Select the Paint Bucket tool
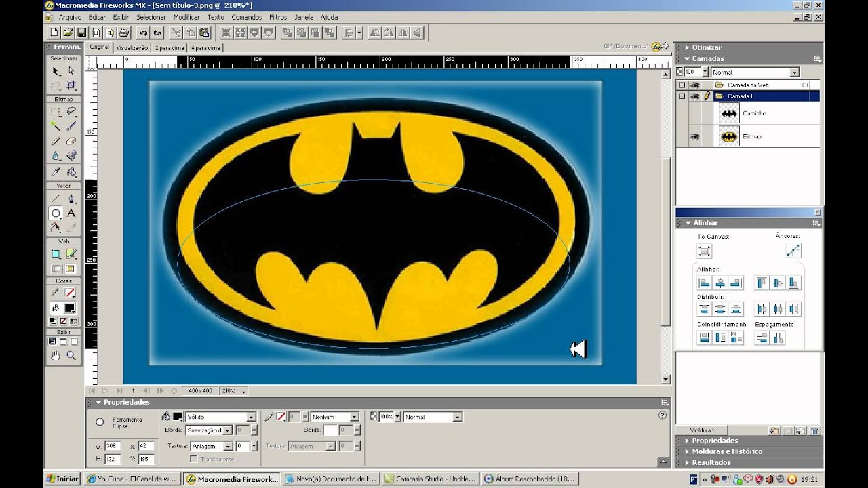This screenshot has width=868, height=488. [71, 172]
